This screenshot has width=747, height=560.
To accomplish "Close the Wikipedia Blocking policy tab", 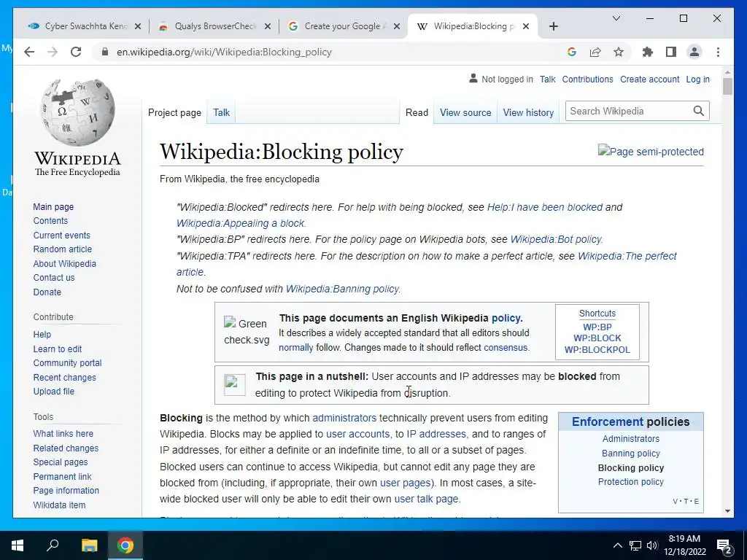I will (526, 26).
